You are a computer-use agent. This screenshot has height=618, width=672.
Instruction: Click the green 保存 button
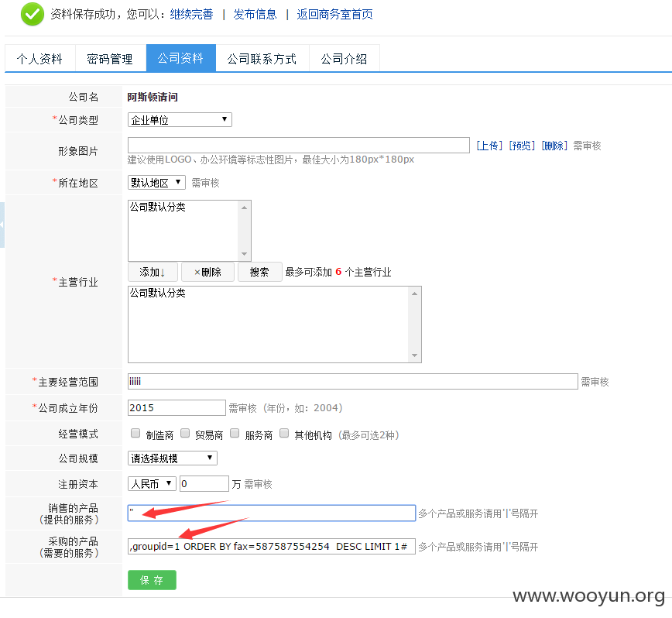click(153, 580)
